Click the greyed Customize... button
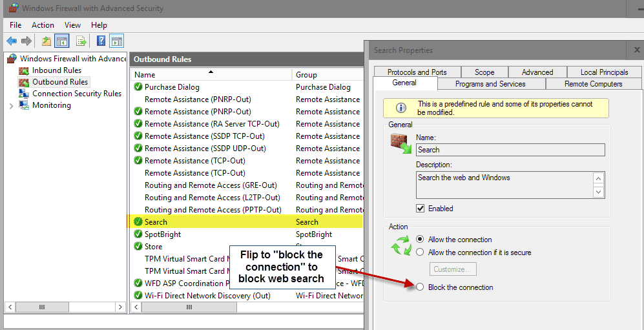 [x=453, y=269]
